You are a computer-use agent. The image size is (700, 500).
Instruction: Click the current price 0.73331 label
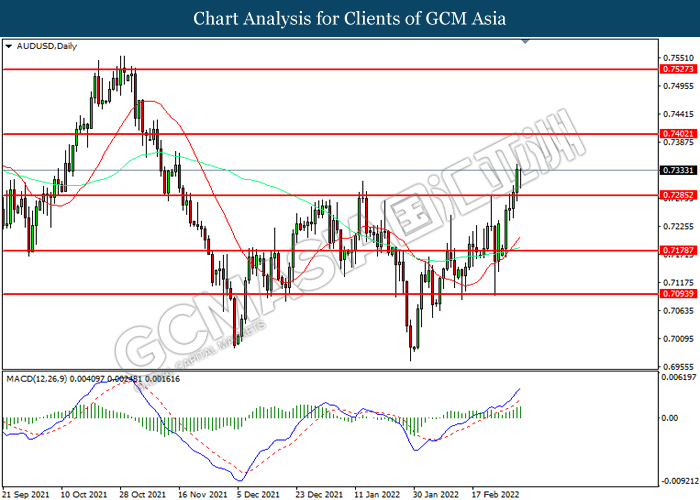click(x=678, y=170)
